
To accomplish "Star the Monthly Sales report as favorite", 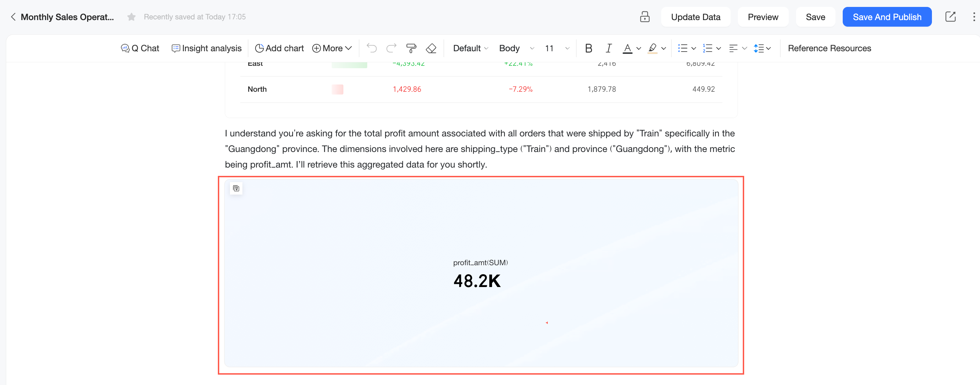I will point(131,17).
